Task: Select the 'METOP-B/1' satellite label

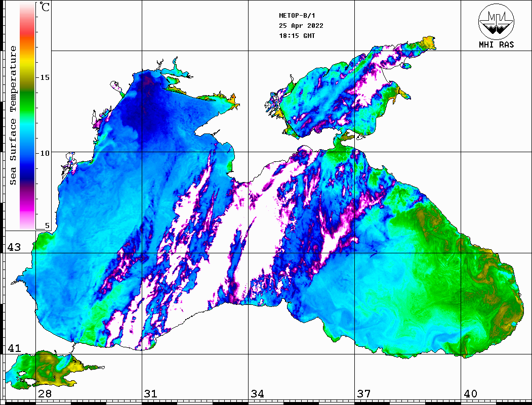Action: tap(297, 16)
